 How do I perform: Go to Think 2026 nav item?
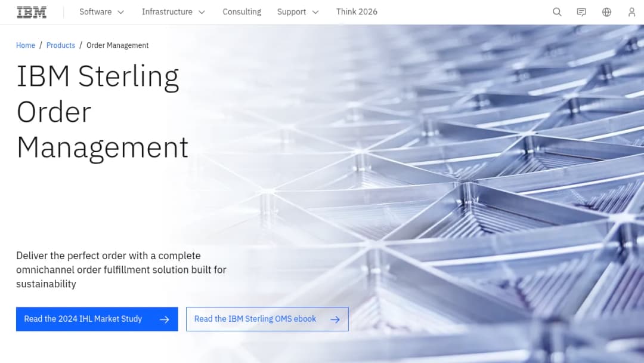click(357, 12)
